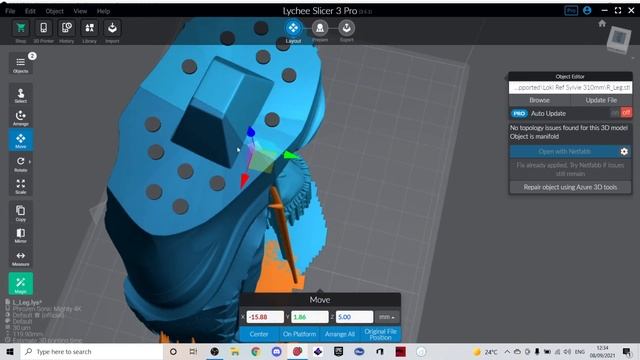Open the File menu

[10, 11]
